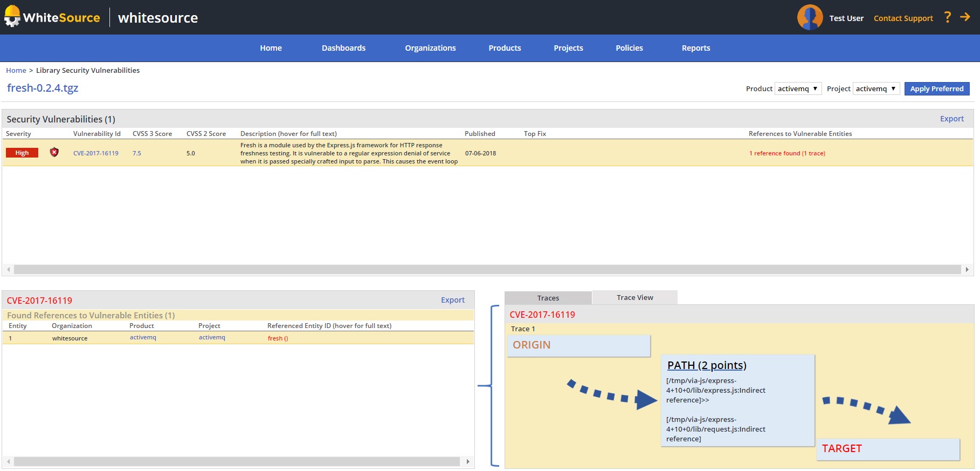Click the vulnerability description text
Viewport: 980px width, 471px height.
(x=349, y=153)
